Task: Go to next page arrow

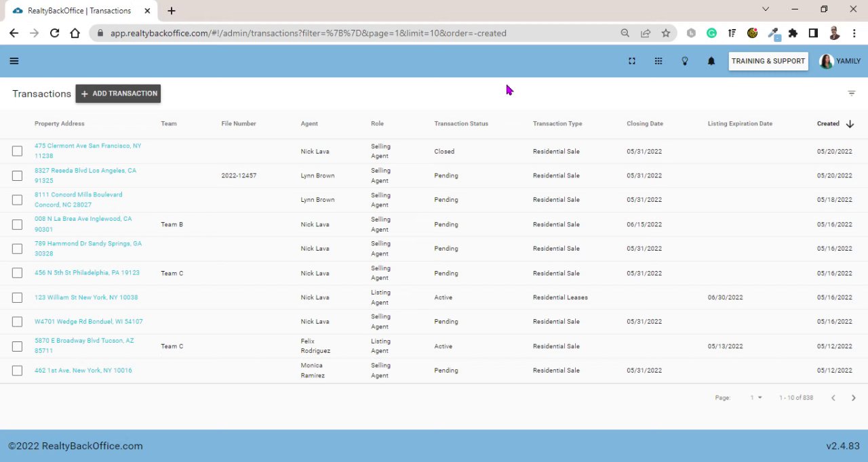Action: tap(854, 398)
